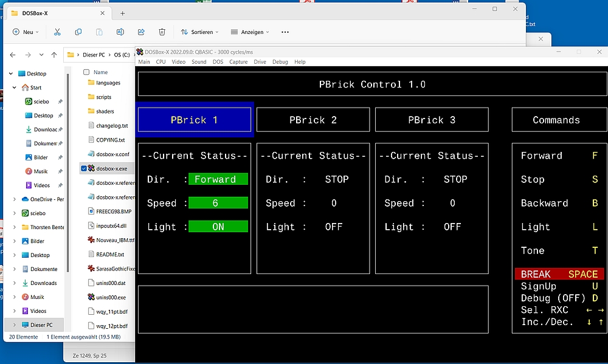This screenshot has width=608, height=364.
Task: Open the DOSBox-X Help menu
Action: click(300, 62)
